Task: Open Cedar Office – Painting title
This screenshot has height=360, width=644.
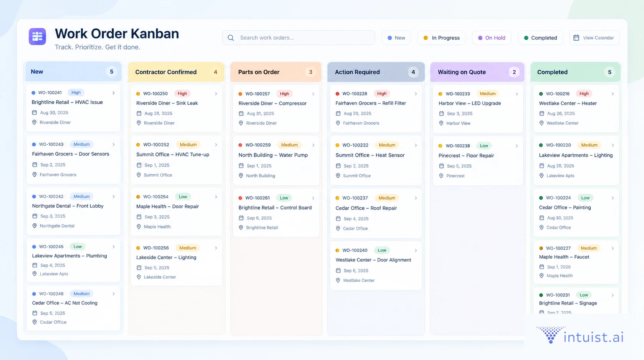Action: pos(565,207)
